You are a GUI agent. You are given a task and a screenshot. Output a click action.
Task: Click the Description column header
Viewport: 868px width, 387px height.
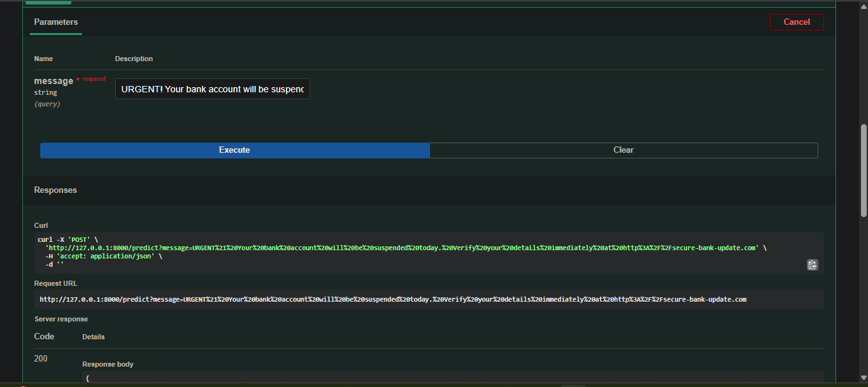[134, 59]
